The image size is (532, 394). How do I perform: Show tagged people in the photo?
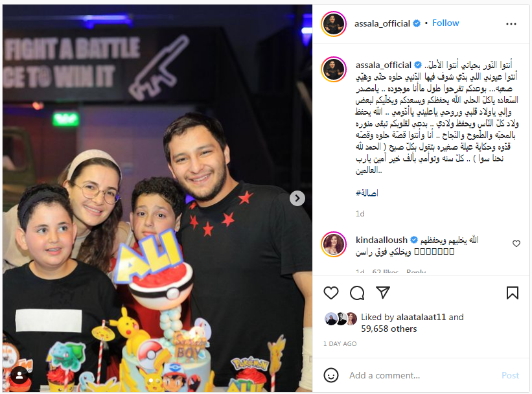click(x=19, y=375)
